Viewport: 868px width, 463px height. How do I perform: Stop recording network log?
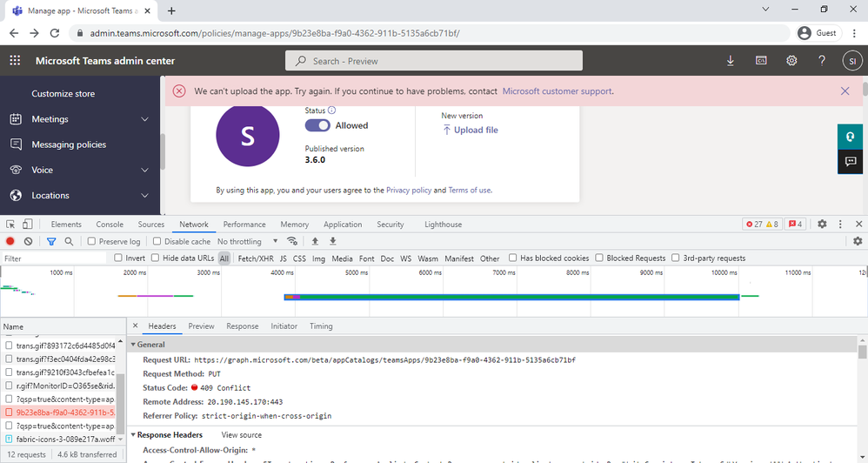10,241
